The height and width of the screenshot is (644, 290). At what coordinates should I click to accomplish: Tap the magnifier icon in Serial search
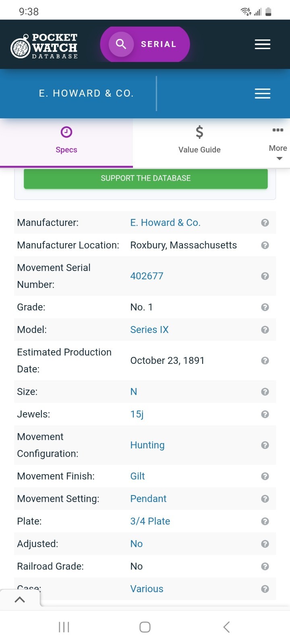(121, 44)
